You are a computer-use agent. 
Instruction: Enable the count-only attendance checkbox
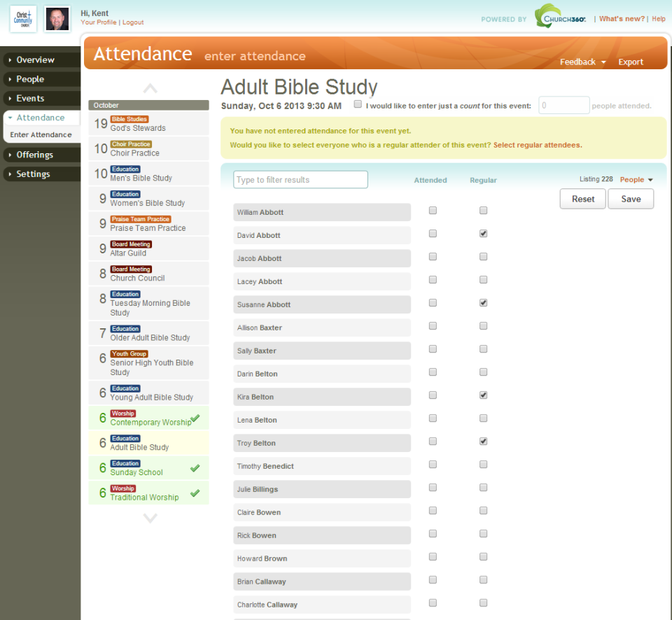(x=358, y=104)
